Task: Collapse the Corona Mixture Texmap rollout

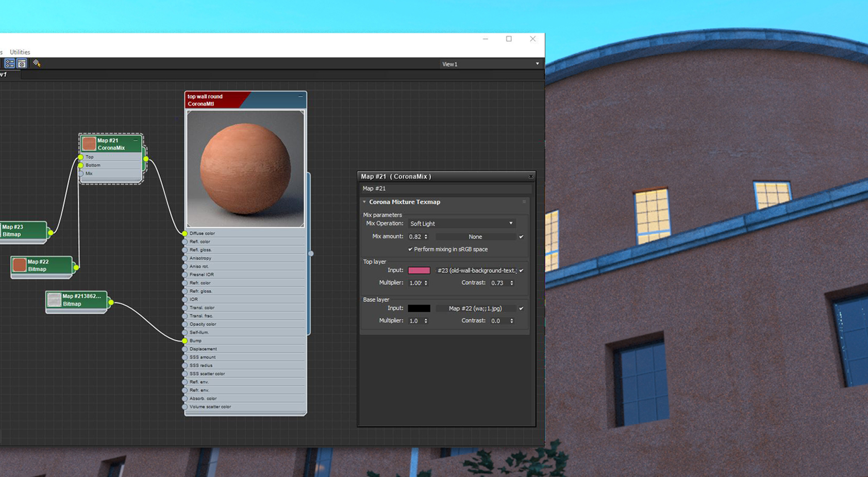Action: pos(364,202)
